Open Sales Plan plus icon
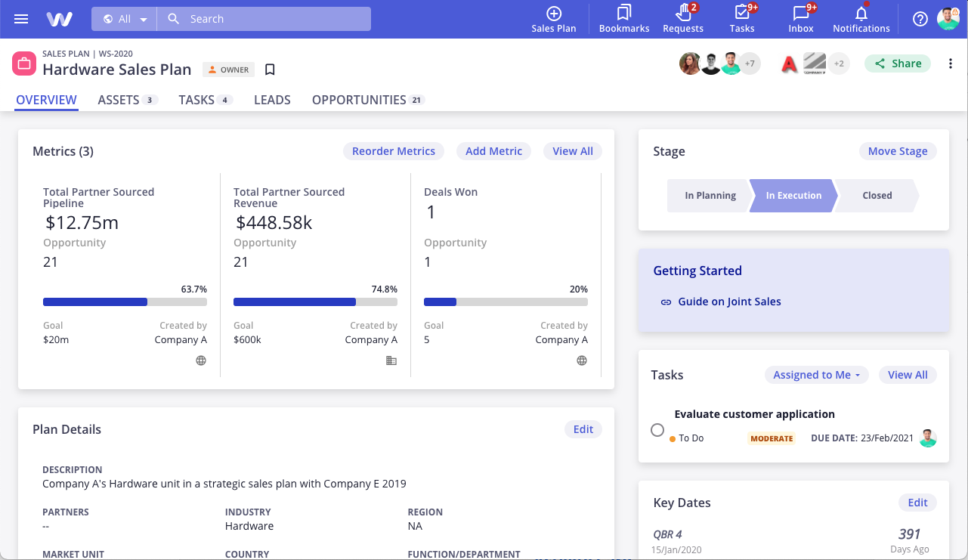Image resolution: width=968 pixels, height=560 pixels. (554, 20)
